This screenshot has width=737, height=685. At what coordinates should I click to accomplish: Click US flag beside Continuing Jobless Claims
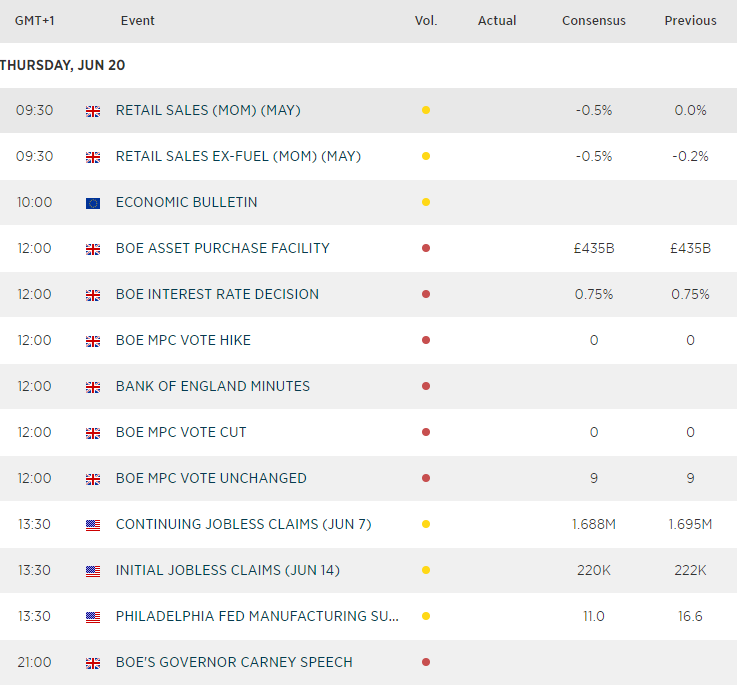click(x=93, y=525)
